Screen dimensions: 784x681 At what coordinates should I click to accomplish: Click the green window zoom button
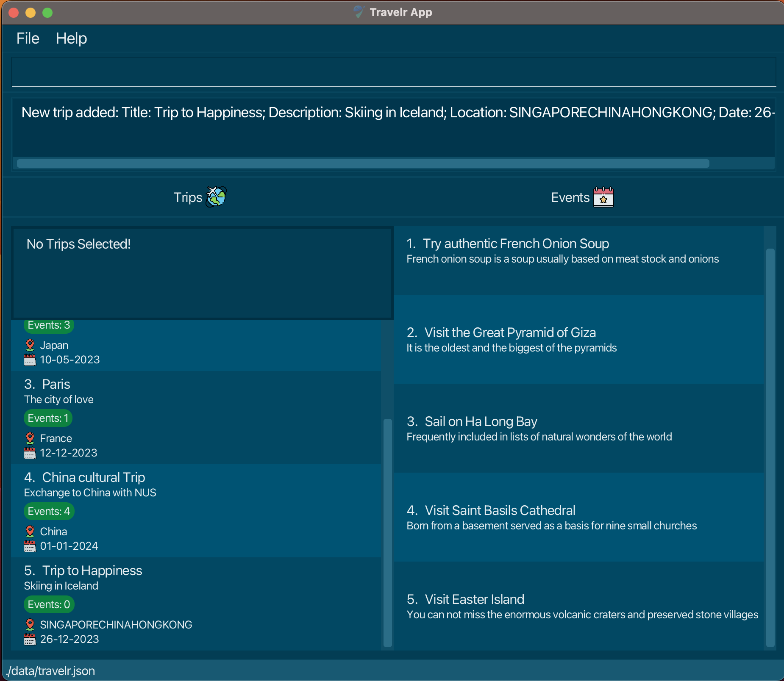(47, 13)
